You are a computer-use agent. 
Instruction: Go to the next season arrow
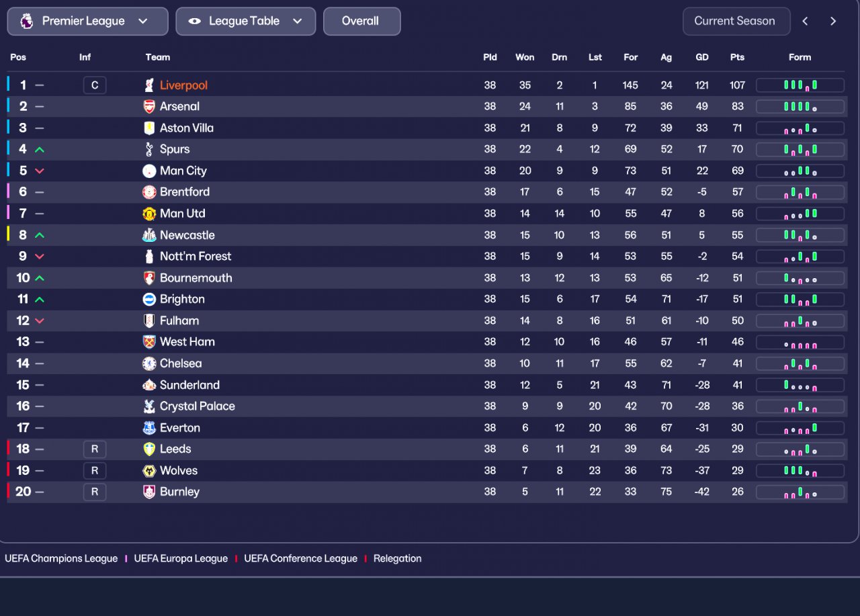[833, 21]
